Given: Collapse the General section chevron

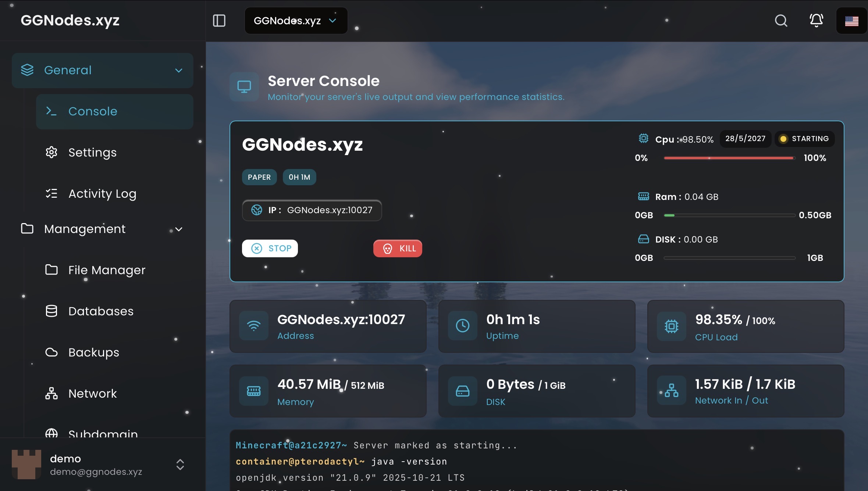Looking at the screenshot, I should [x=179, y=70].
